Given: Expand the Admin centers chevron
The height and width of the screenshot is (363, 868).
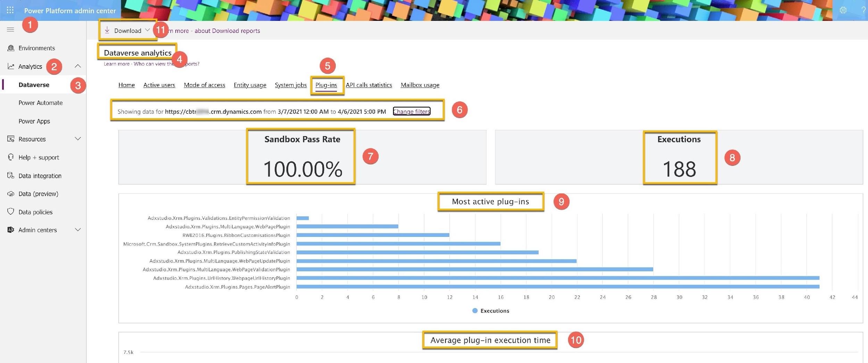Looking at the screenshot, I should [78, 230].
